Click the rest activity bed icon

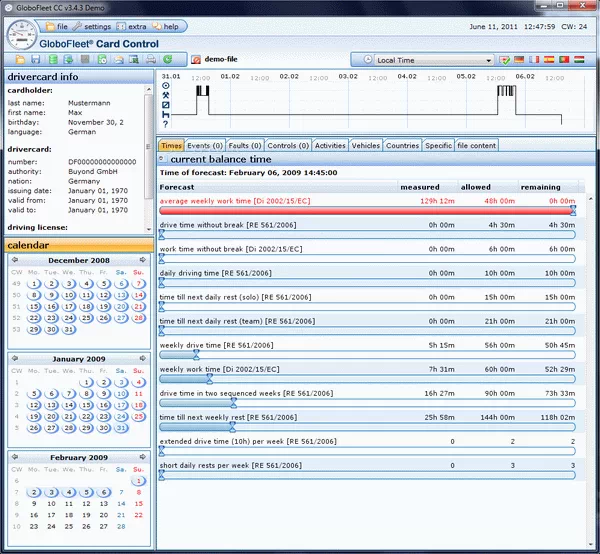(x=165, y=115)
